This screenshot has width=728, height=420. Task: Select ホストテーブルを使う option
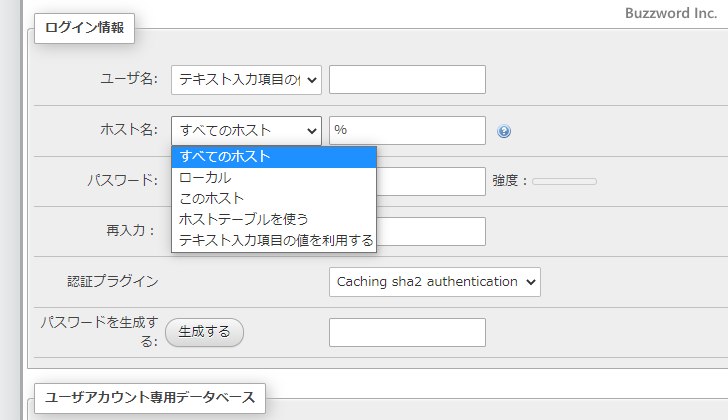point(274,220)
